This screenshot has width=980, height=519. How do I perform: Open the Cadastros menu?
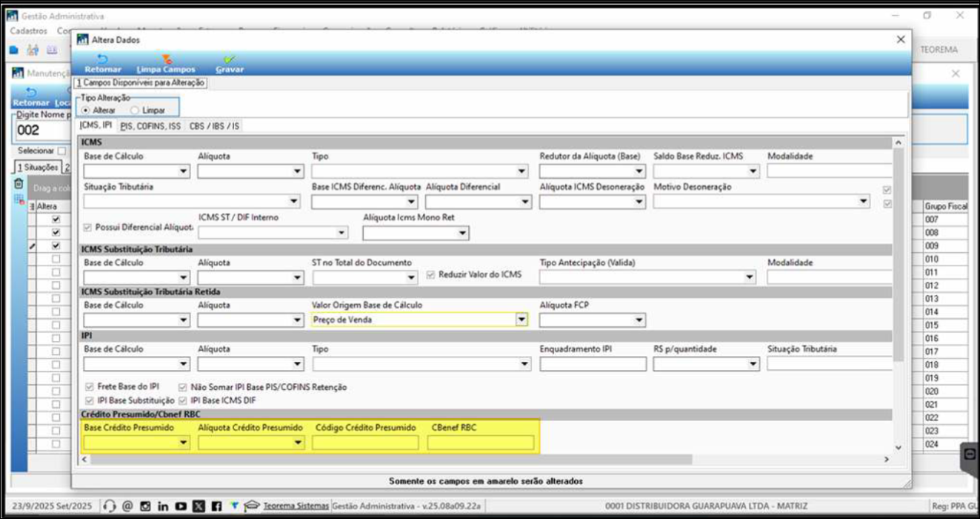click(x=29, y=31)
